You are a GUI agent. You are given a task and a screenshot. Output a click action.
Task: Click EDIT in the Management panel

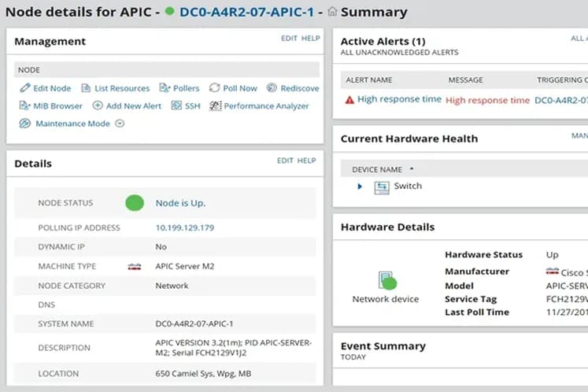click(289, 39)
